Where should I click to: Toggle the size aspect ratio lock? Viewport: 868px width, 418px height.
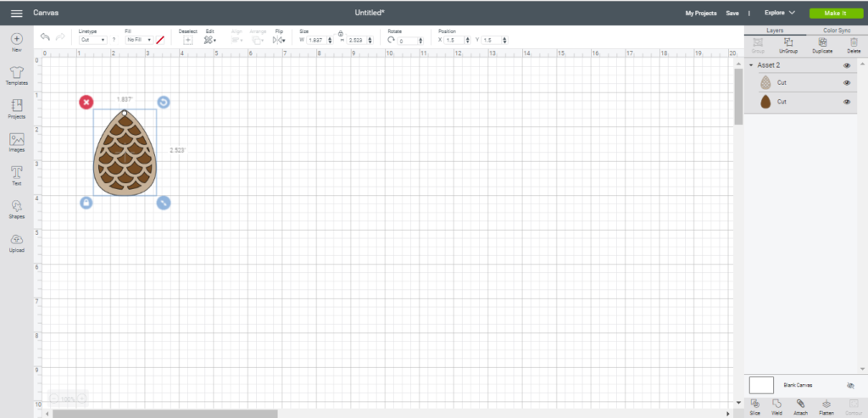[340, 33]
